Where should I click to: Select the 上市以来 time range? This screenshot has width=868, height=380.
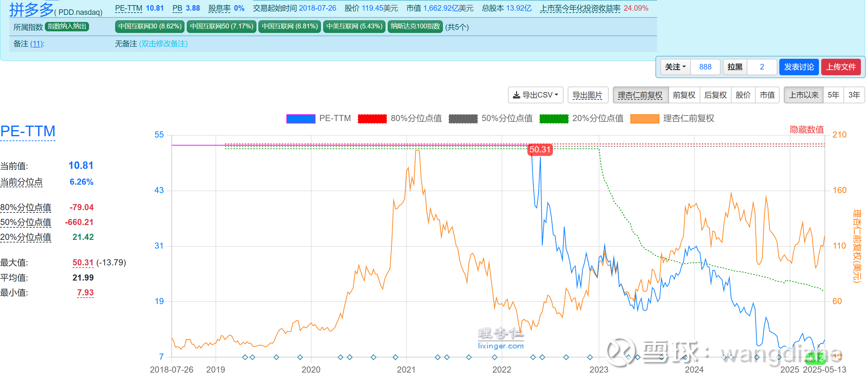coord(803,95)
